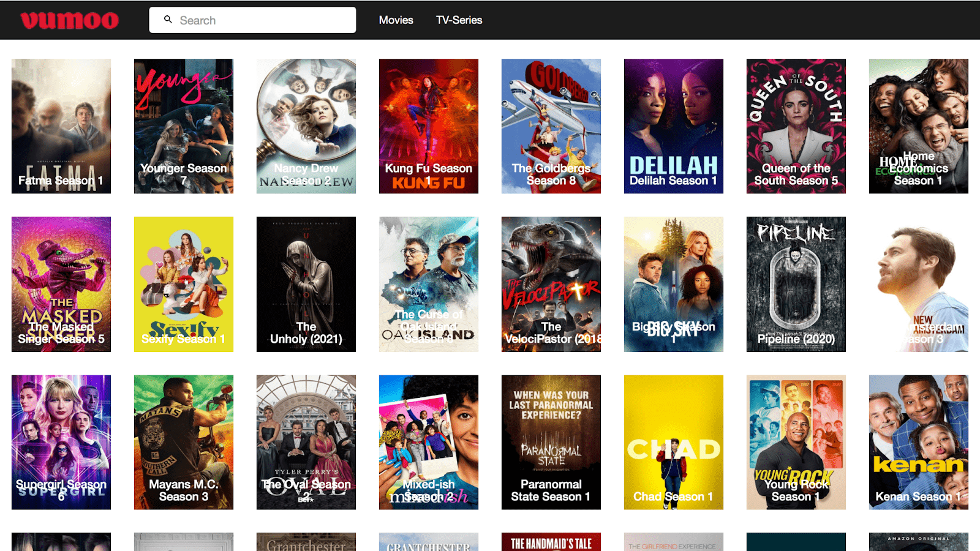The width and height of the screenshot is (980, 551).
Task: Open Paranormal State Season 1 poster
Action: [551, 442]
